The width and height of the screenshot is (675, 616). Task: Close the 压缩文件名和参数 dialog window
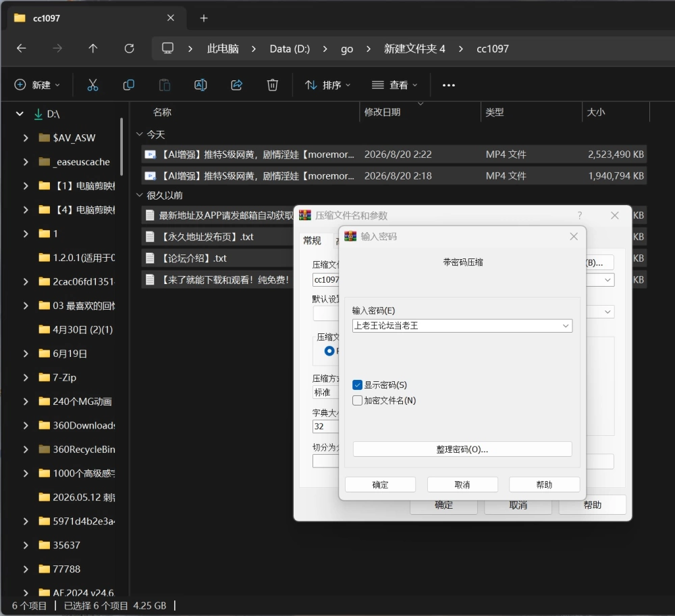pos(615,215)
